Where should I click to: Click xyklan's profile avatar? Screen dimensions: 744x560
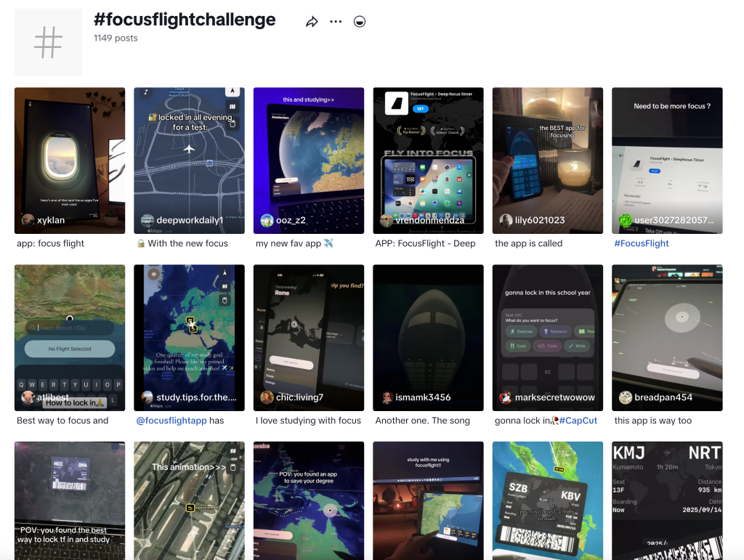point(28,220)
